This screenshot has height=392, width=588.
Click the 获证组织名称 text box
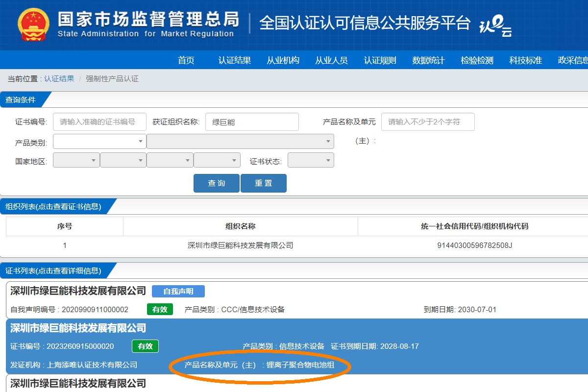click(252, 122)
